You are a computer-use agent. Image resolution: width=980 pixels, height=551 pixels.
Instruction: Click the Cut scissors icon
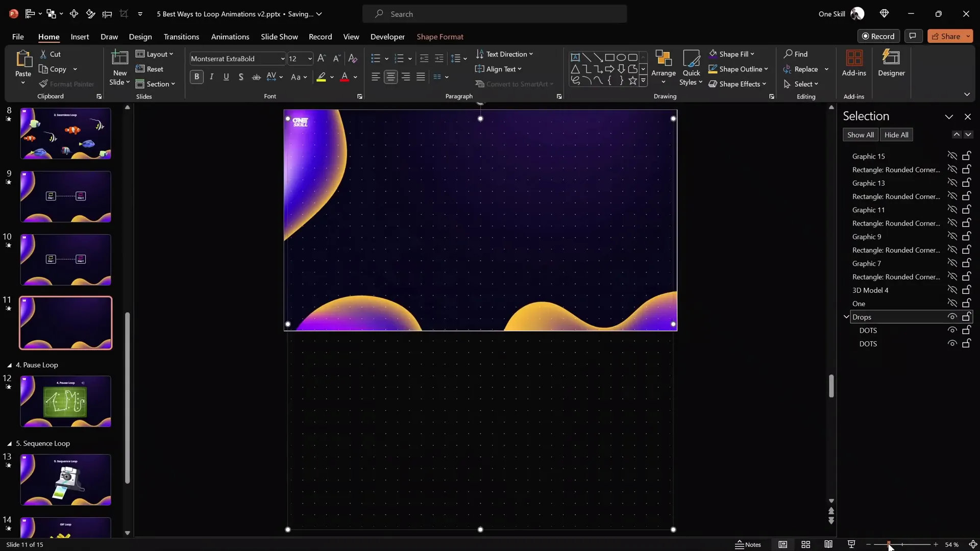43,54
